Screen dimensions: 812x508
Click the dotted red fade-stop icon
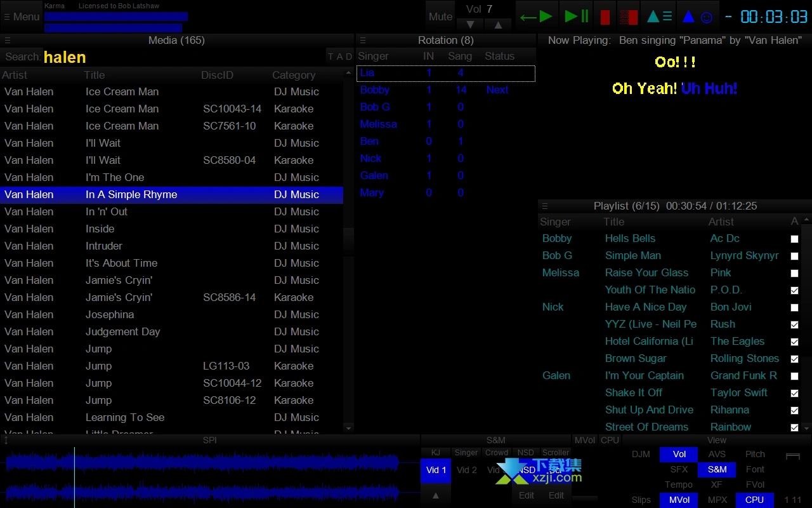628,17
